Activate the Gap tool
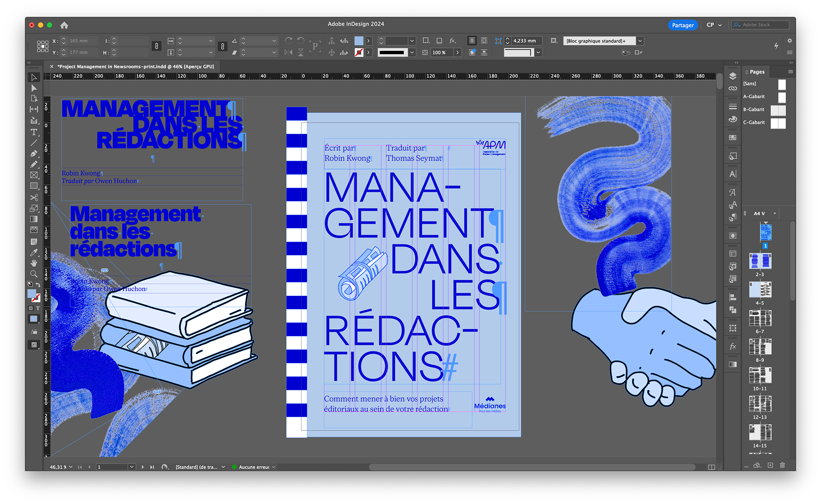The image size is (821, 504). [x=34, y=109]
